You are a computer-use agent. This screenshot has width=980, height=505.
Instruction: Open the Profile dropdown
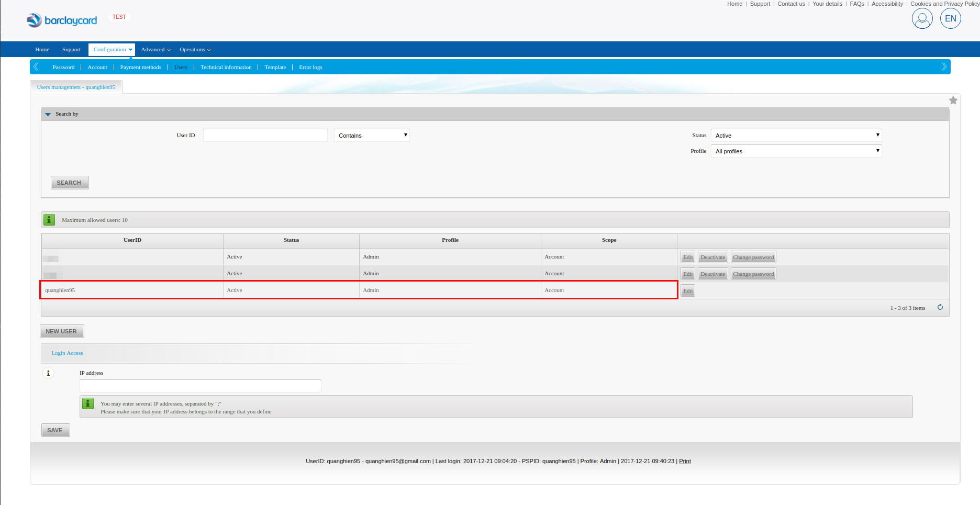click(x=796, y=151)
